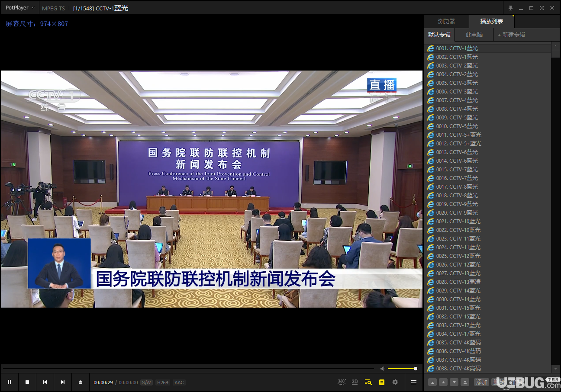
Task: Click the IE icon beside 0026. CCTV-12蓝光
Action: pos(431,265)
